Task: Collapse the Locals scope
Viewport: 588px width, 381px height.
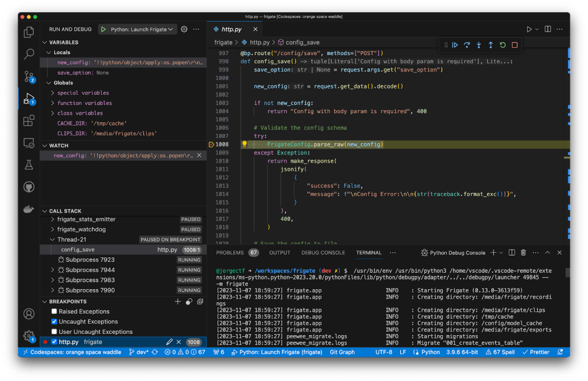Action: click(x=49, y=52)
